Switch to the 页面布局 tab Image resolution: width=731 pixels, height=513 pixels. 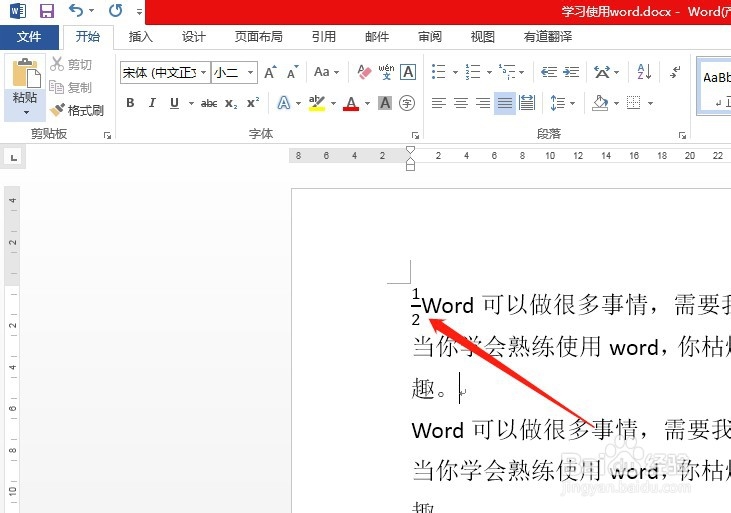coord(259,37)
